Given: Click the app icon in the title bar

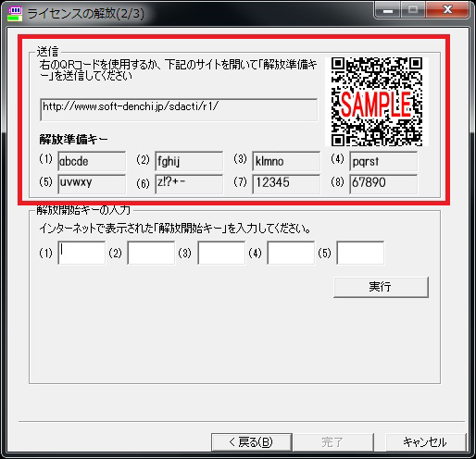Looking at the screenshot, I should coord(15,14).
